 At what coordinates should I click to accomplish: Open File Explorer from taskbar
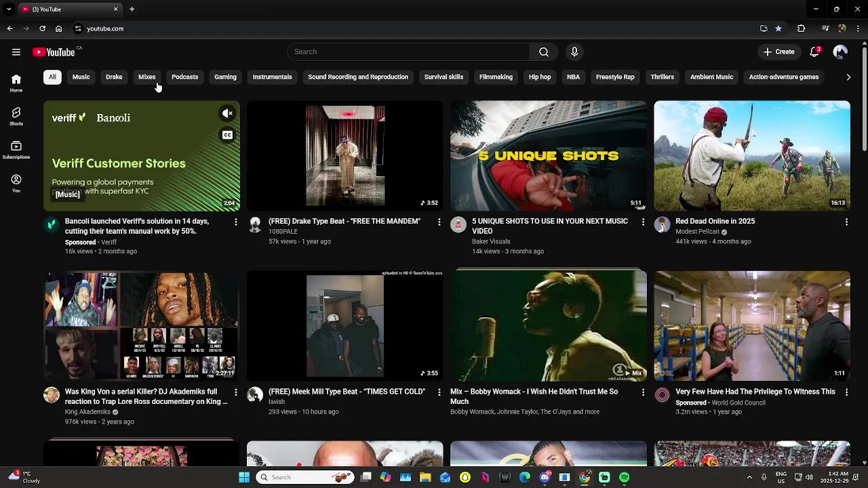425,478
